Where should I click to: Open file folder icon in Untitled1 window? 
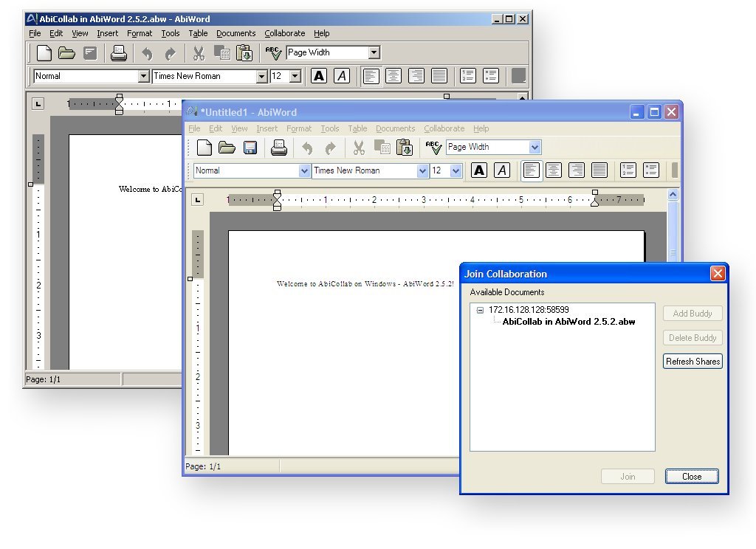[227, 148]
